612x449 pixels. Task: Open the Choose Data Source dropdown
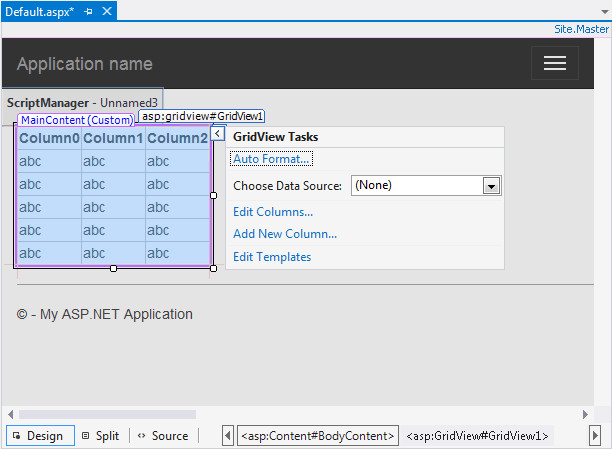tap(491, 185)
